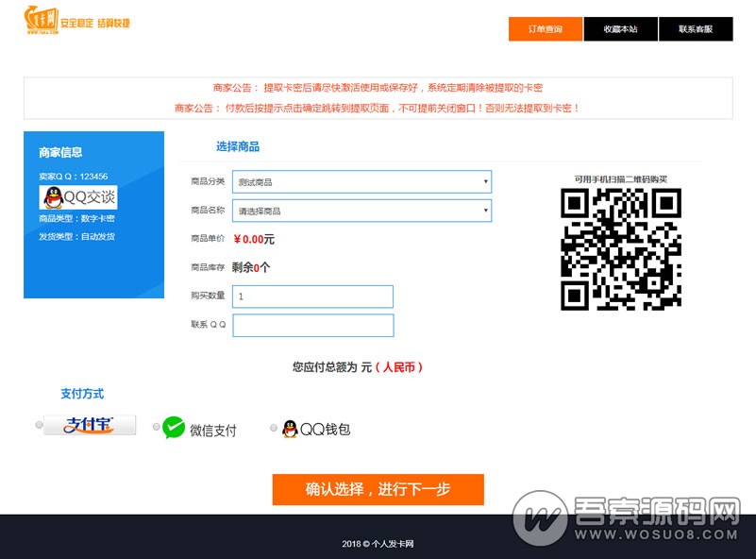Select the 微信支付 radio button
Image resolution: width=756 pixels, height=559 pixels.
click(x=157, y=427)
